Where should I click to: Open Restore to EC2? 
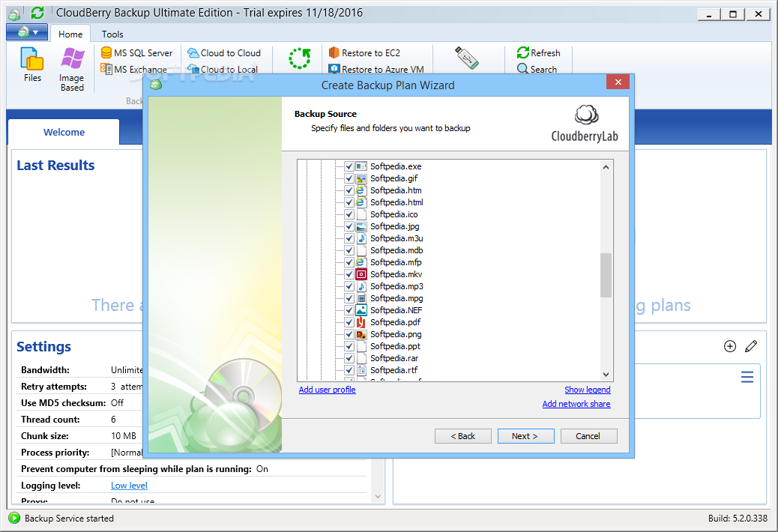[x=365, y=52]
